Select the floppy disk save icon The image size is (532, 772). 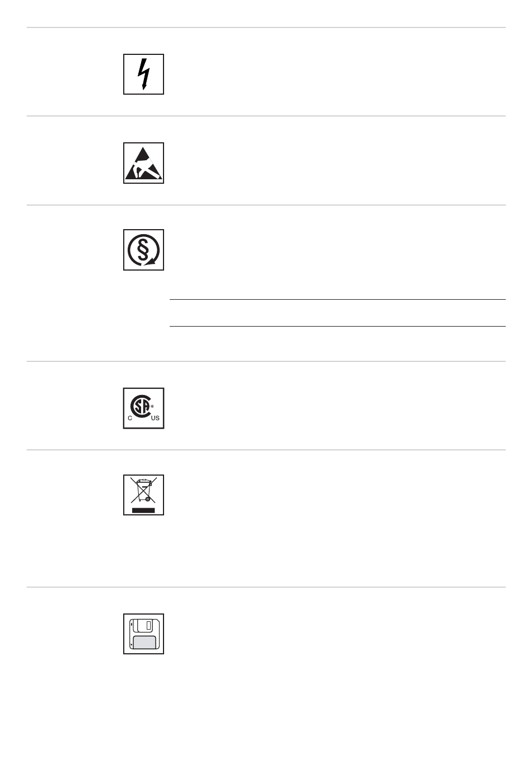[143, 634]
